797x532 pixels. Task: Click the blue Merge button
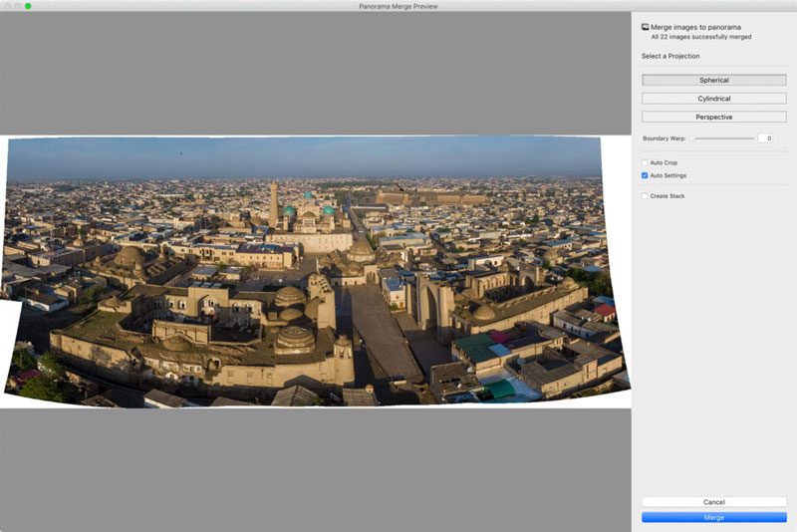point(713,518)
